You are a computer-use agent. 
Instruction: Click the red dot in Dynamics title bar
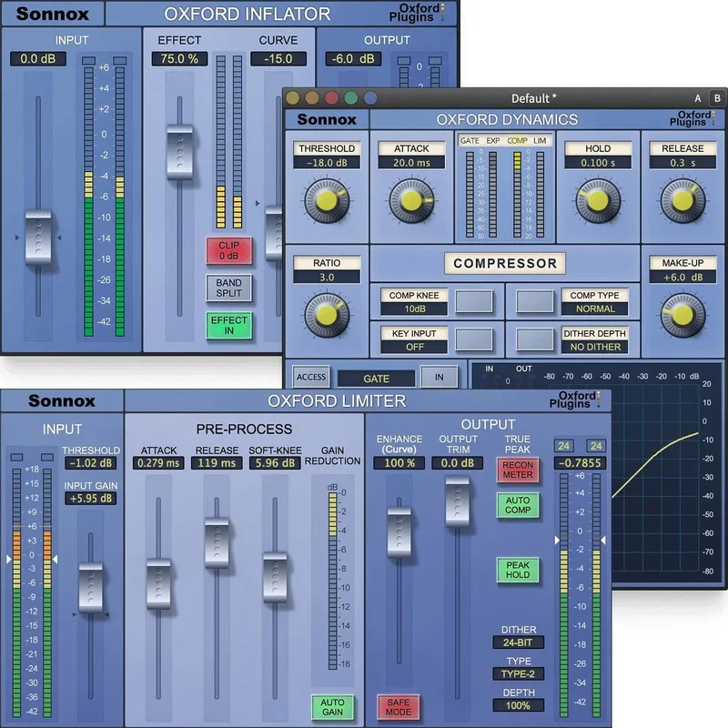pos(331,98)
